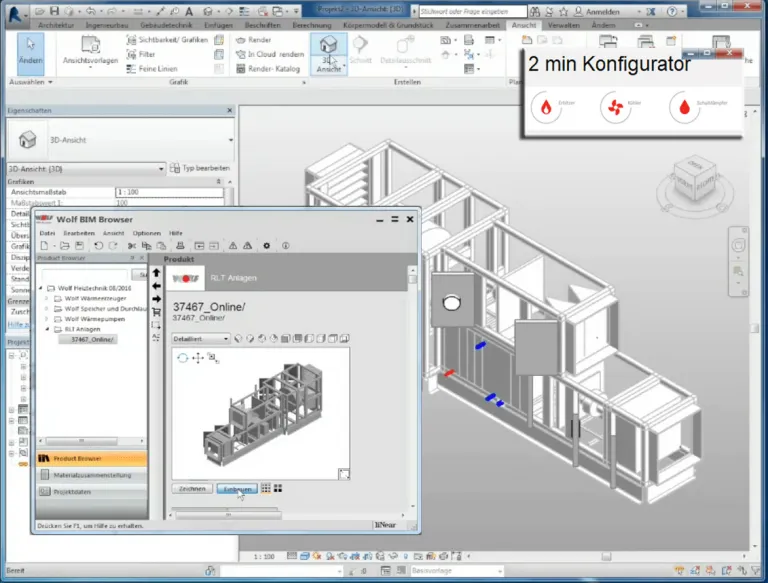Select the Product Browser panel tab
768x583 pixels.
coord(92,459)
